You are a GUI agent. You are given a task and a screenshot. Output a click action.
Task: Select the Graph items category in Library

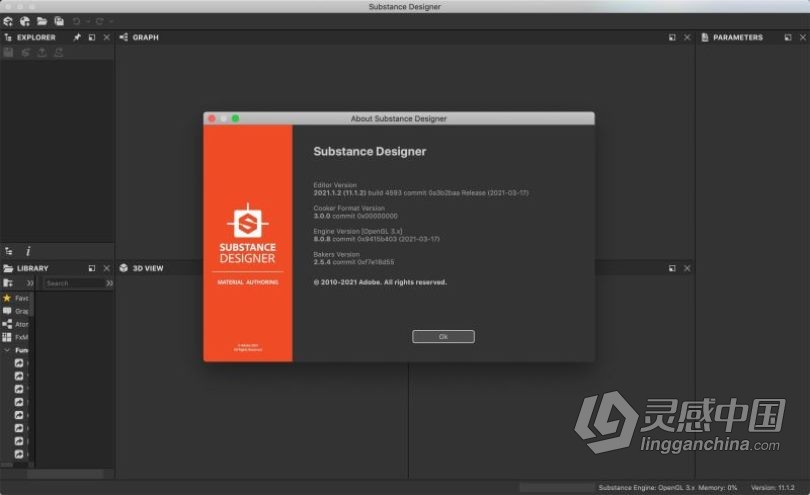point(17,311)
